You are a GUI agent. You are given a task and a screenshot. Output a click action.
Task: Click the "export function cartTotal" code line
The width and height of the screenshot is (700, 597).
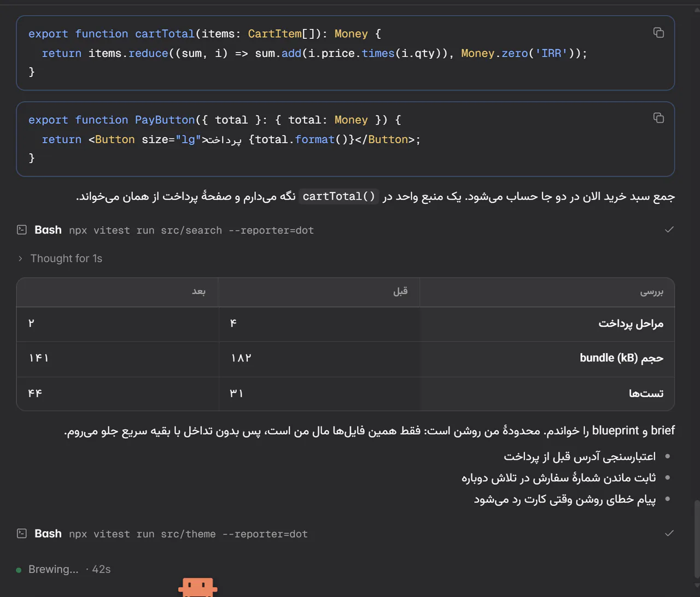(x=205, y=34)
